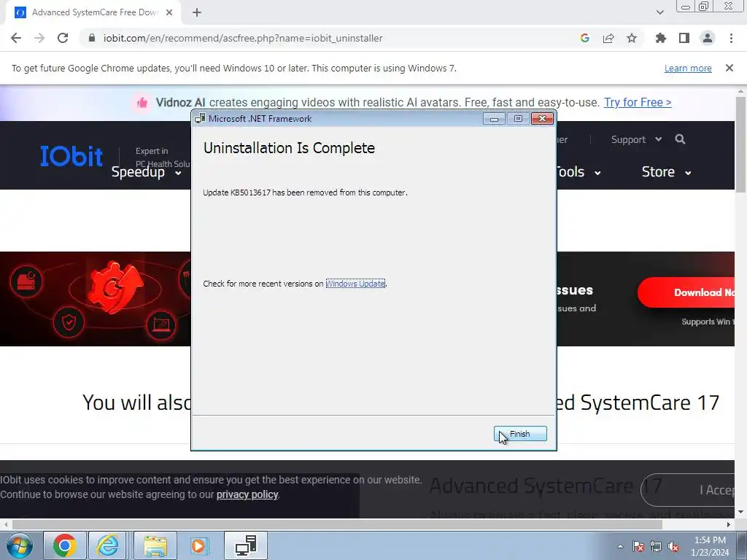Click the page scroll down arrow
The width and height of the screenshot is (747, 560).
740,512
